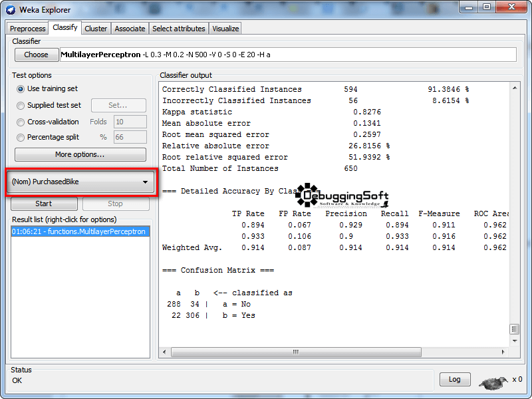Click the Stop button
Image resolution: width=532 pixels, height=399 pixels.
pos(116,203)
